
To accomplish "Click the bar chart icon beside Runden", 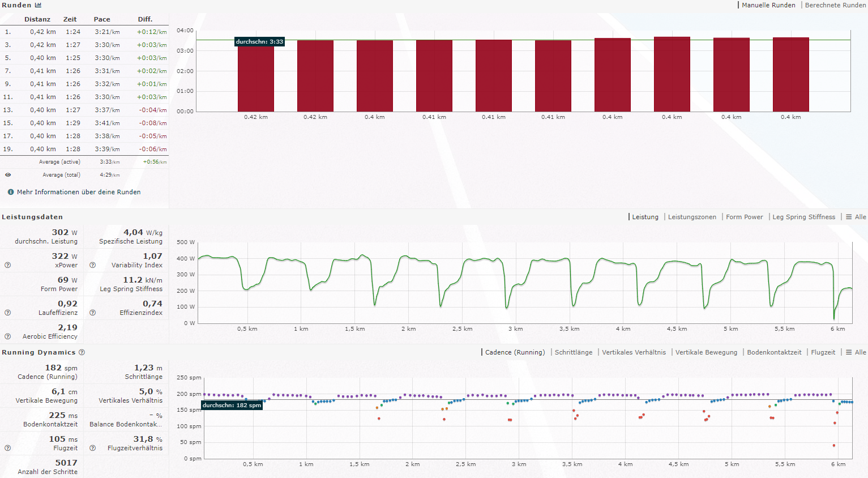I will [38, 5].
